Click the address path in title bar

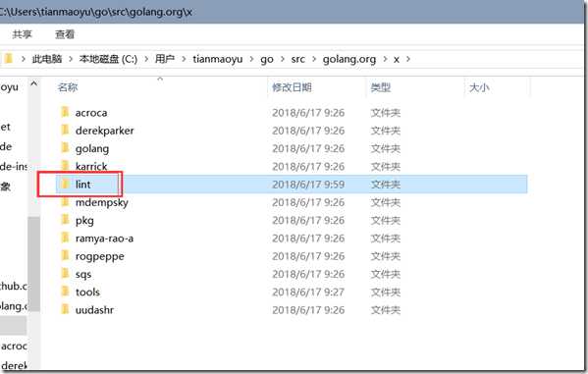pos(96,12)
